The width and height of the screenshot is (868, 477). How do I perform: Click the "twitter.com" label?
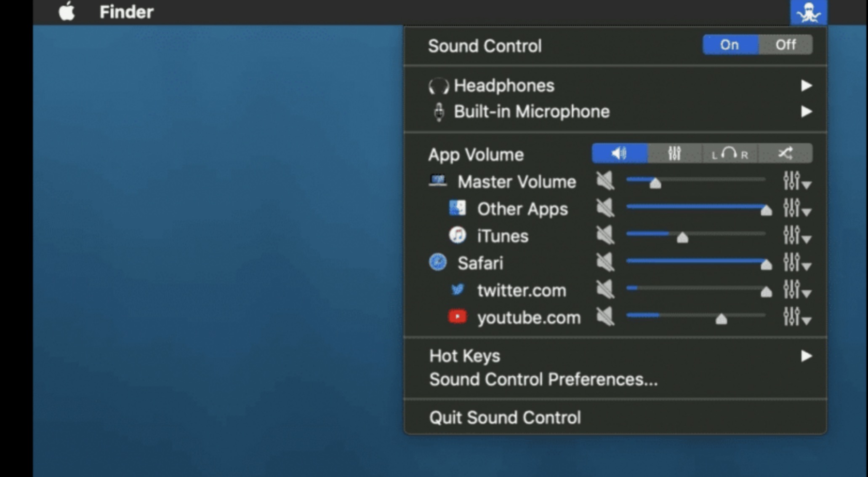(522, 290)
